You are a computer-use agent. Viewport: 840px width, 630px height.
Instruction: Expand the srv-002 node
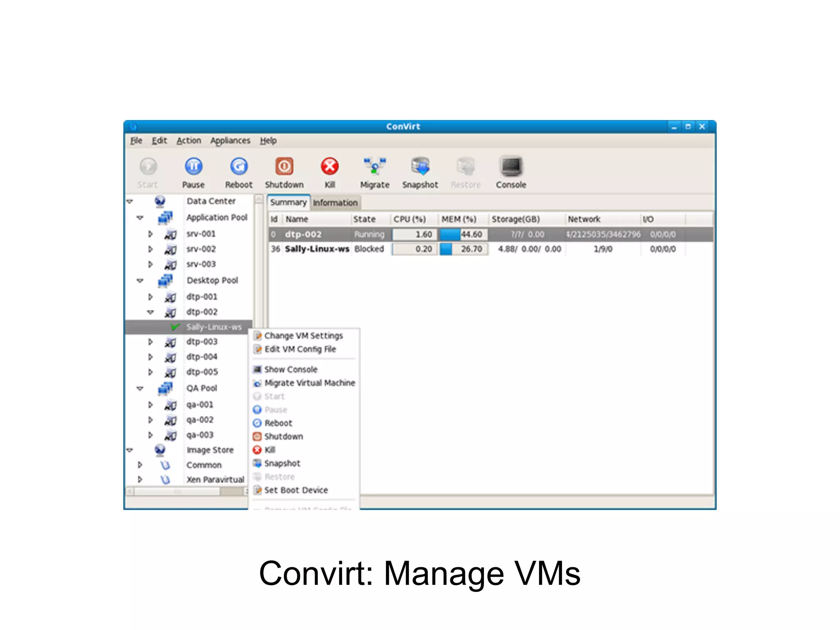(150, 249)
